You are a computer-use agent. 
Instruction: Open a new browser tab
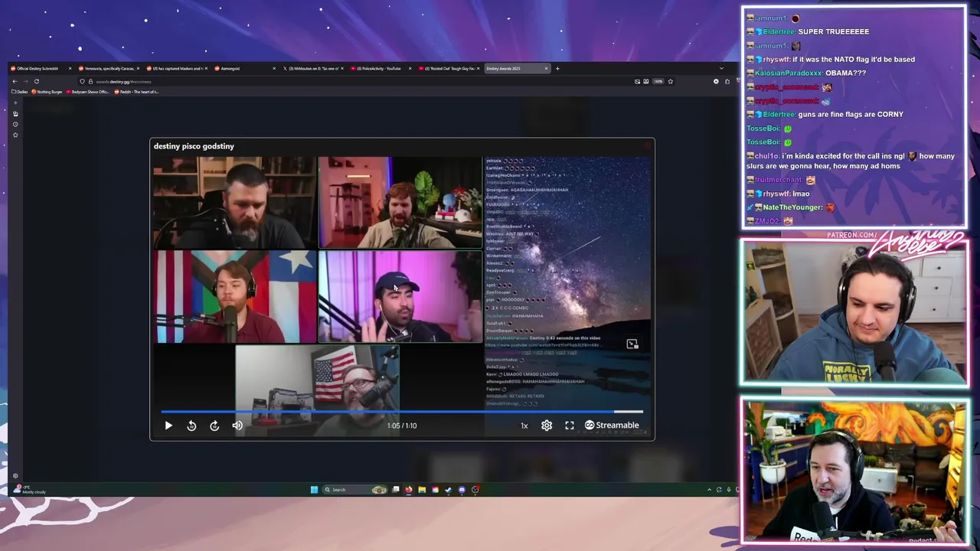557,68
